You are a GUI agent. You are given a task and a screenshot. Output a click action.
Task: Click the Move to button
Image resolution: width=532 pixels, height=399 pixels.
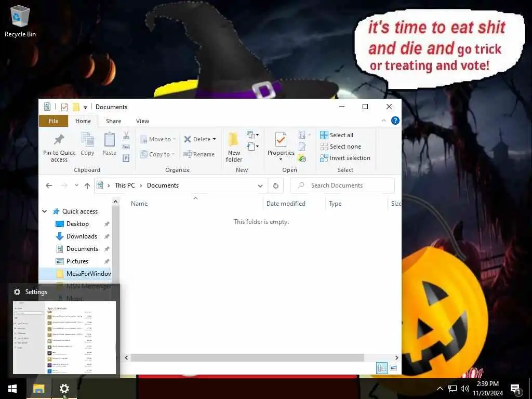(x=158, y=139)
